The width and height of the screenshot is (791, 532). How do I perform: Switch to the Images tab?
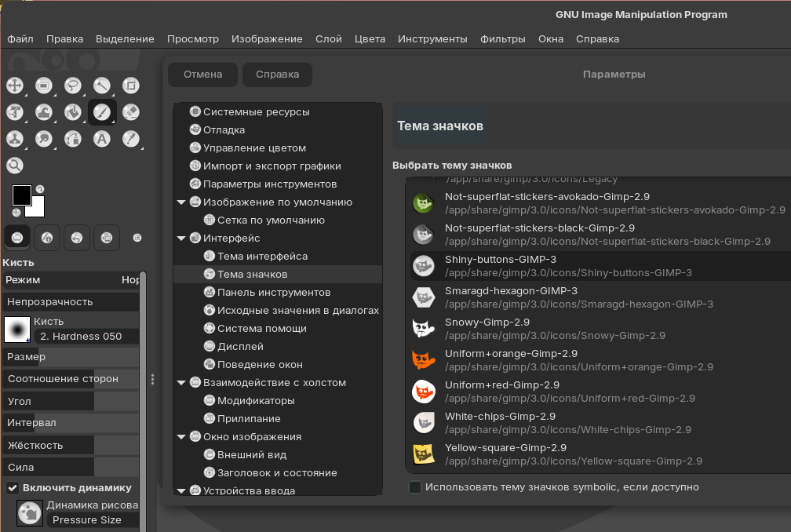pyautogui.click(x=107, y=238)
